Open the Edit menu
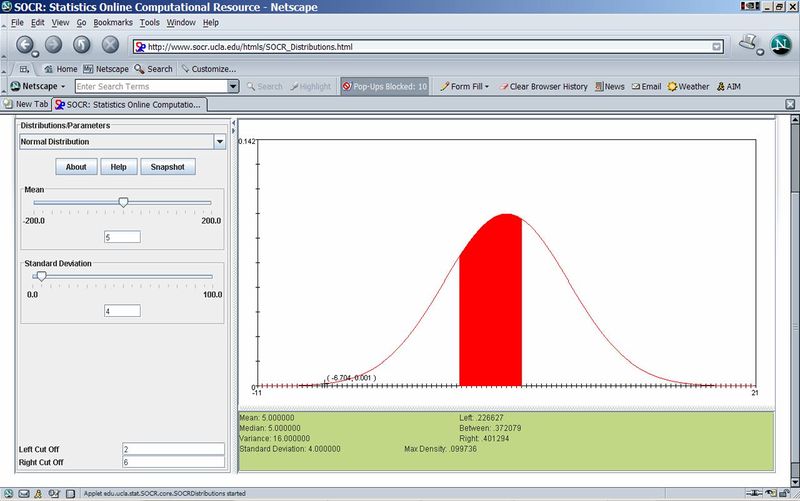 click(37, 22)
